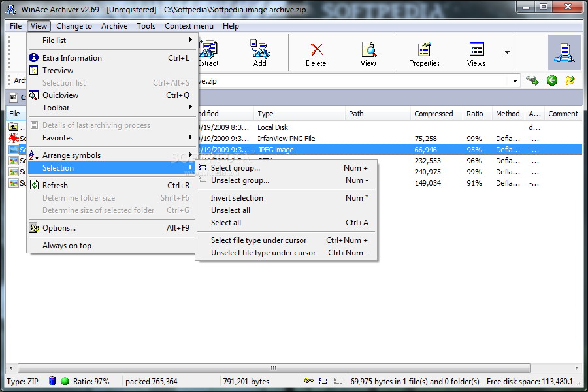
Task: Open the Context menu menu
Action: click(x=189, y=26)
